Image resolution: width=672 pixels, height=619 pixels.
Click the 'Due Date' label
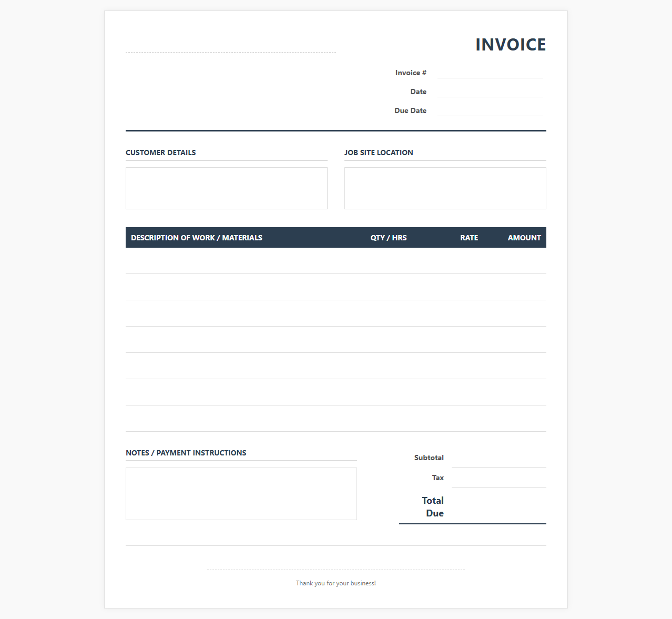point(410,110)
